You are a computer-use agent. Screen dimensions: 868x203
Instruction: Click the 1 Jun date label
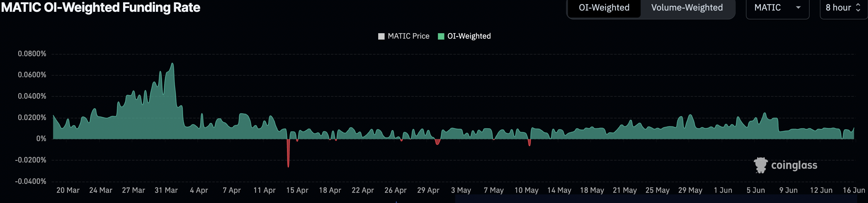pyautogui.click(x=723, y=190)
